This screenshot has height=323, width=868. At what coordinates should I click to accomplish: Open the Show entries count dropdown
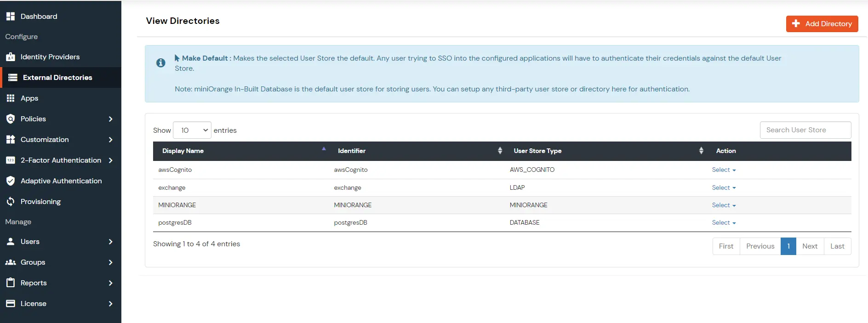pyautogui.click(x=192, y=130)
